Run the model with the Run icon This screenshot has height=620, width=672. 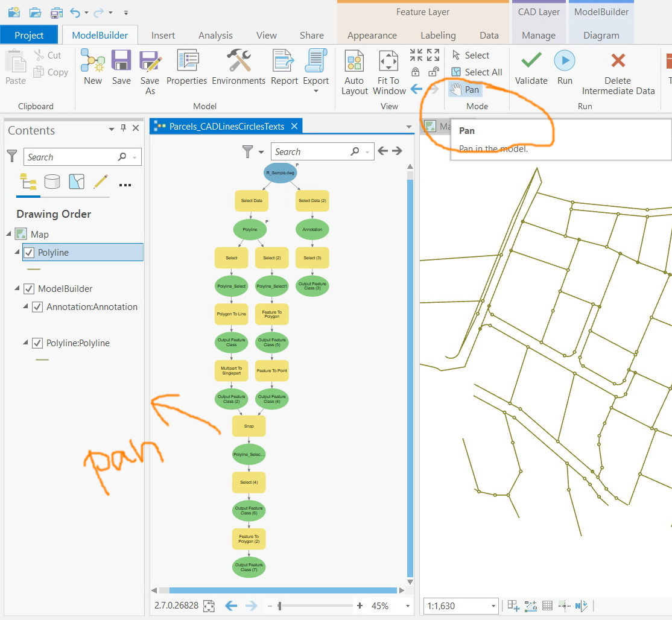pyautogui.click(x=565, y=68)
